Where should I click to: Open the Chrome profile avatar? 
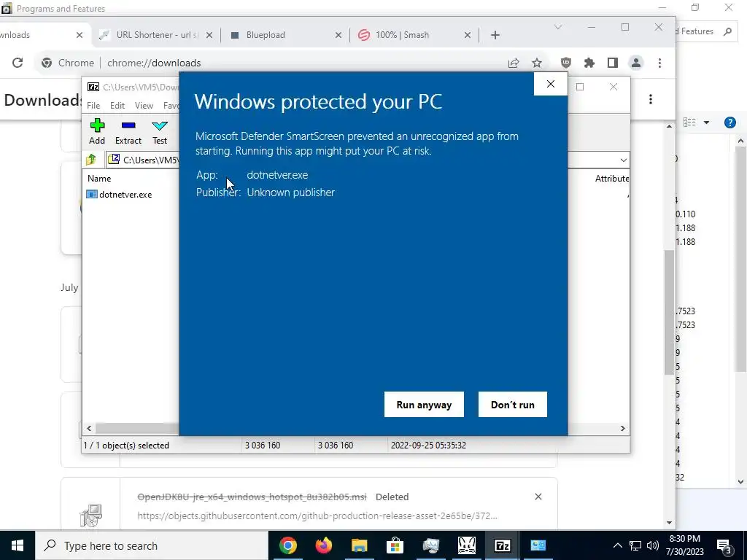click(x=636, y=63)
